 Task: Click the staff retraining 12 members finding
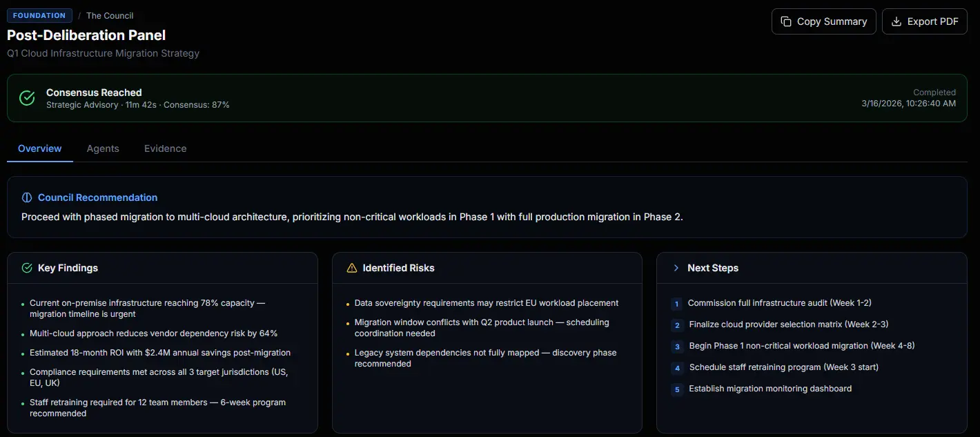click(157, 408)
